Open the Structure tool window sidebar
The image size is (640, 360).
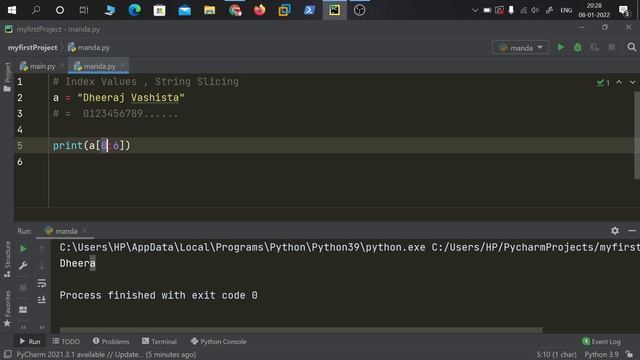tap(7, 260)
